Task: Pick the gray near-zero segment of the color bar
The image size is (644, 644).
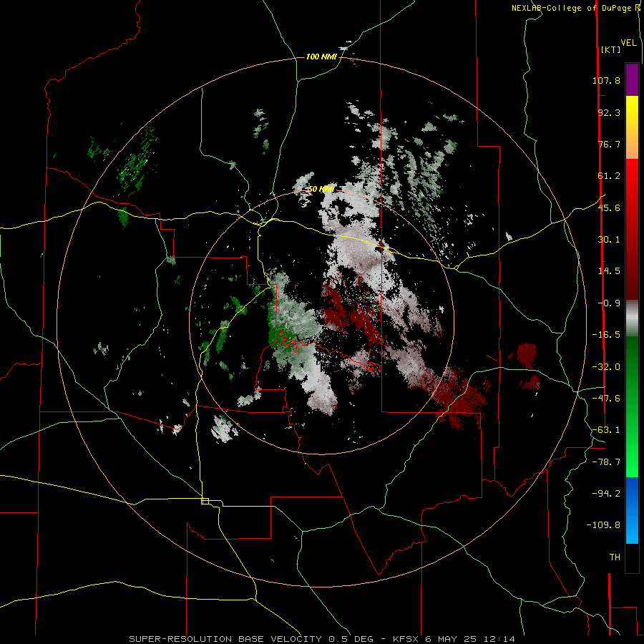Action: [632, 318]
